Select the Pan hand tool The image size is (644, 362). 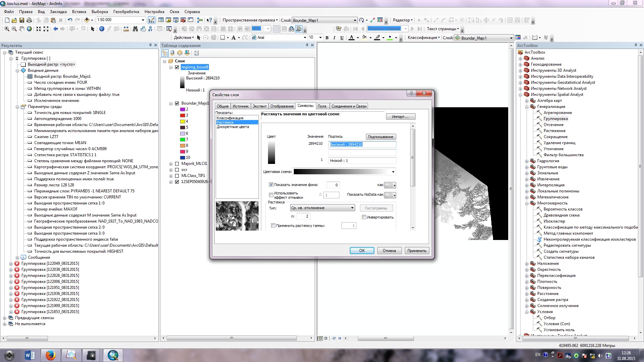pyautogui.click(x=22, y=29)
